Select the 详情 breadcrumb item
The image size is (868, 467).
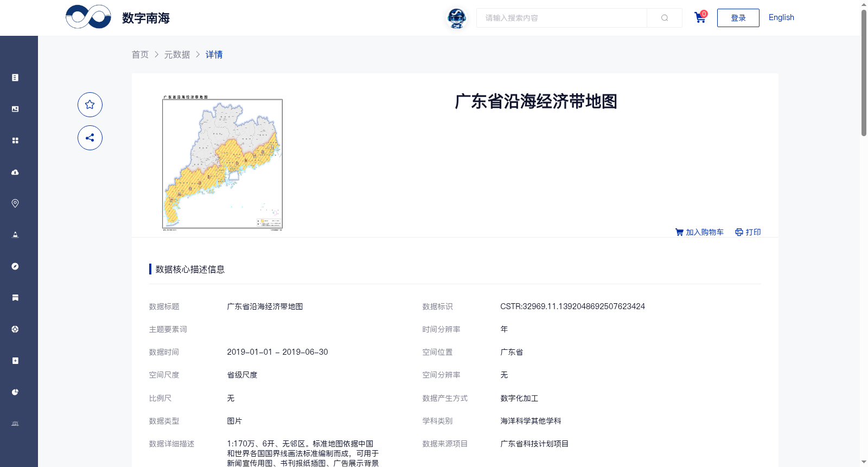pyautogui.click(x=214, y=54)
